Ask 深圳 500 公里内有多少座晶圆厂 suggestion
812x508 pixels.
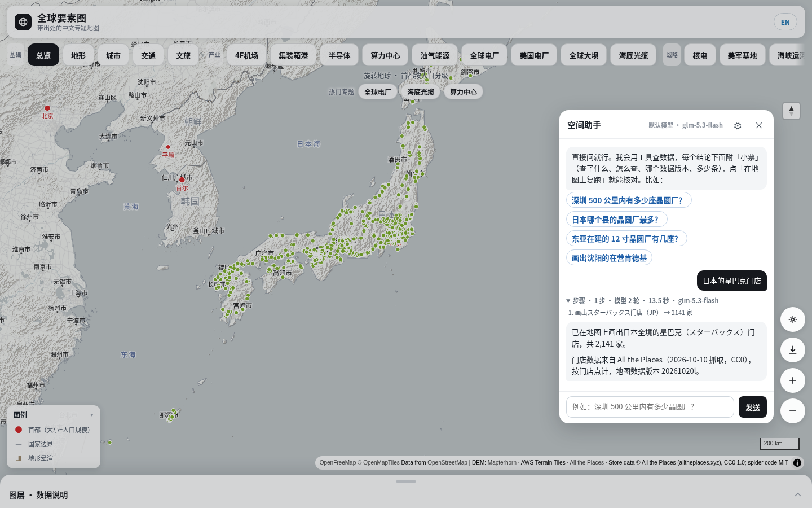629,200
